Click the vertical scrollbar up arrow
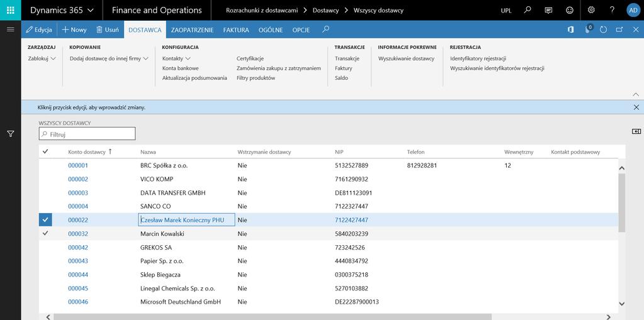This screenshot has height=320, width=644. pyautogui.click(x=621, y=168)
